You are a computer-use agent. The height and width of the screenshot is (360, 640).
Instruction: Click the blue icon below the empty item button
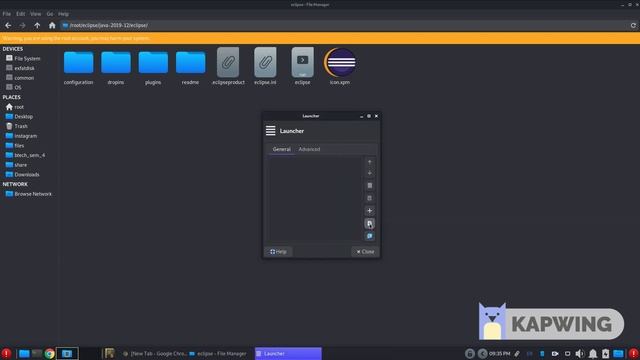pyautogui.click(x=369, y=236)
